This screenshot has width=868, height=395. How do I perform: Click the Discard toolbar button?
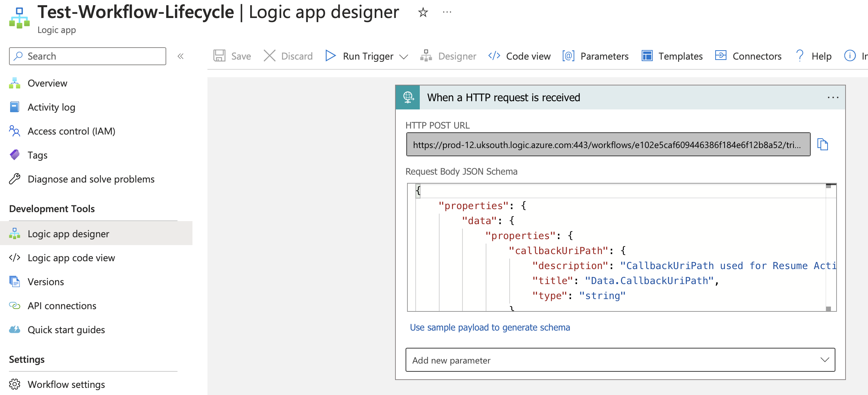(x=288, y=56)
